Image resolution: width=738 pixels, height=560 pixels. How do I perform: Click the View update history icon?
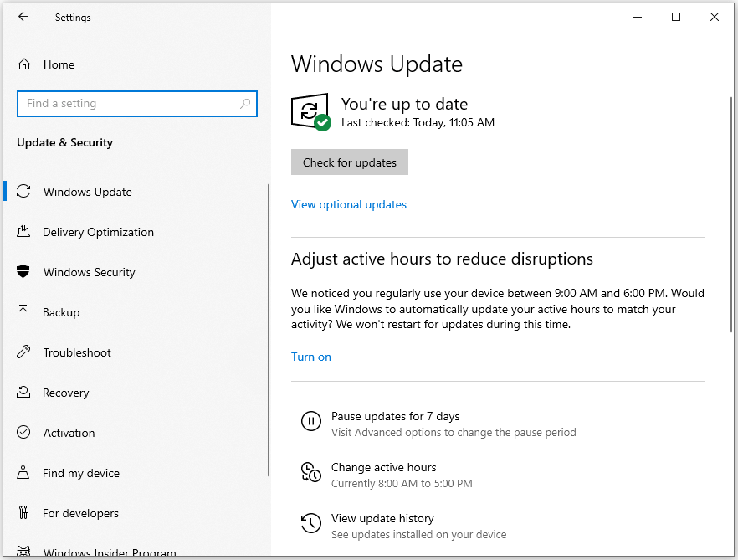coord(311,523)
